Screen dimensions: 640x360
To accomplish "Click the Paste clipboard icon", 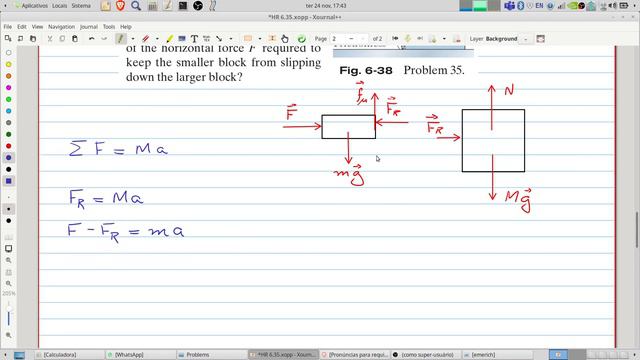I will click(75, 39).
